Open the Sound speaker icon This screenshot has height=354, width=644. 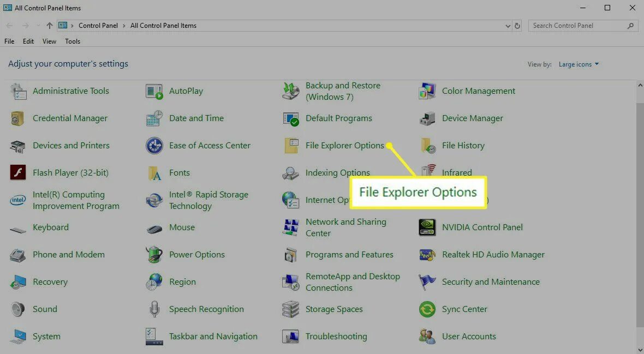tap(18, 309)
